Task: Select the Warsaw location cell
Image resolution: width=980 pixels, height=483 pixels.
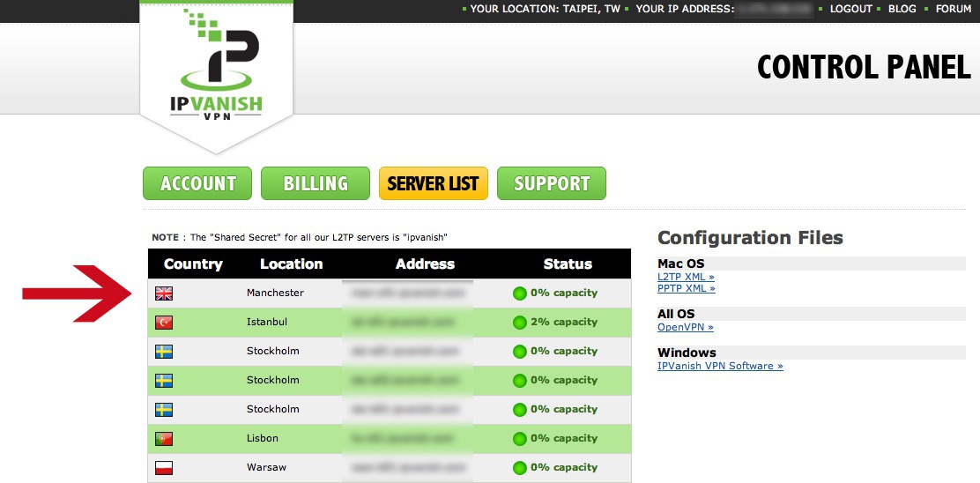Action: click(265, 467)
